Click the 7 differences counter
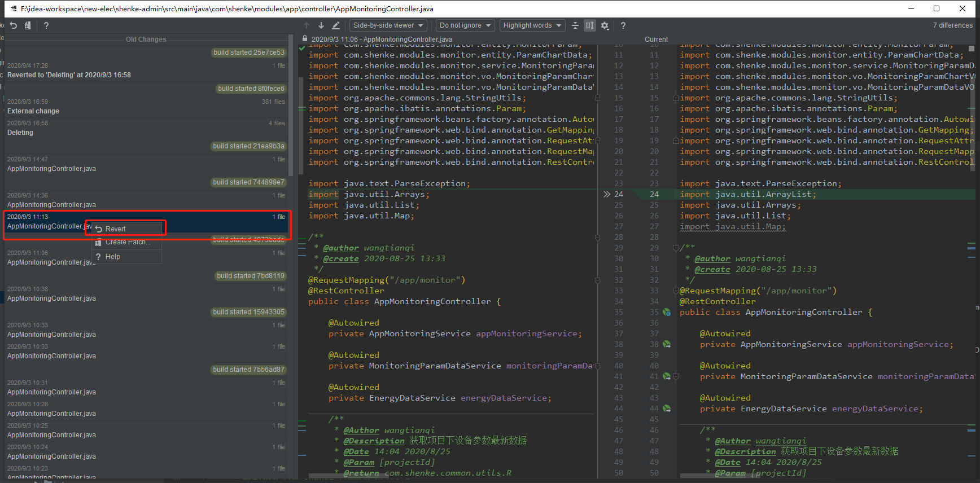Viewport: 980px width, 483px height. [952, 25]
